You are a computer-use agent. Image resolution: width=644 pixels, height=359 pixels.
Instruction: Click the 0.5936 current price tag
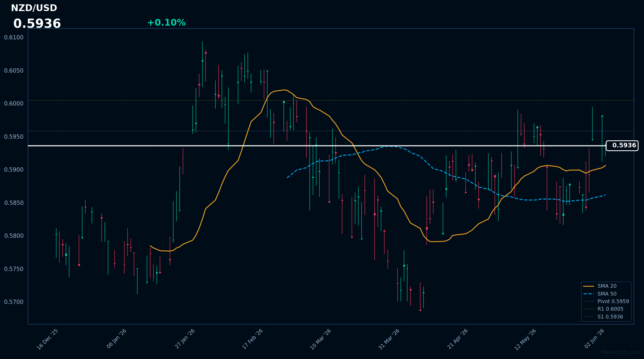point(622,145)
